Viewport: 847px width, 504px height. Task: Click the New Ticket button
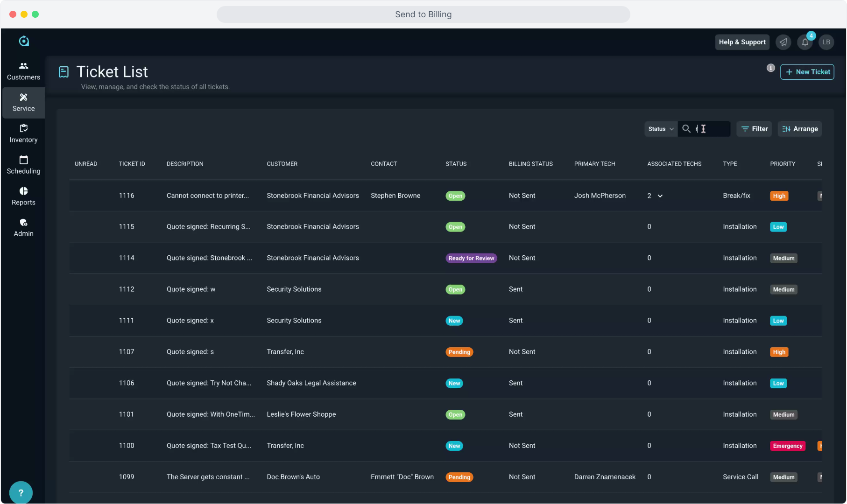[x=807, y=72]
